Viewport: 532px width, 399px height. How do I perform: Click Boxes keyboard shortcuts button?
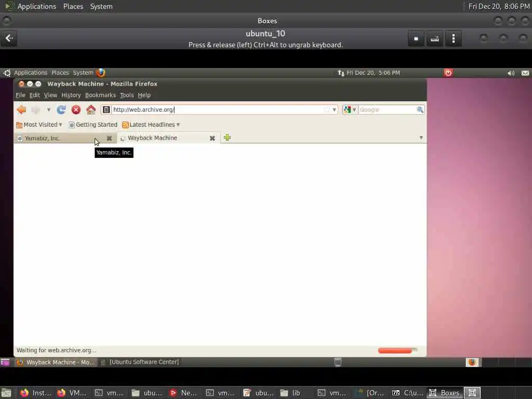pyautogui.click(x=435, y=38)
